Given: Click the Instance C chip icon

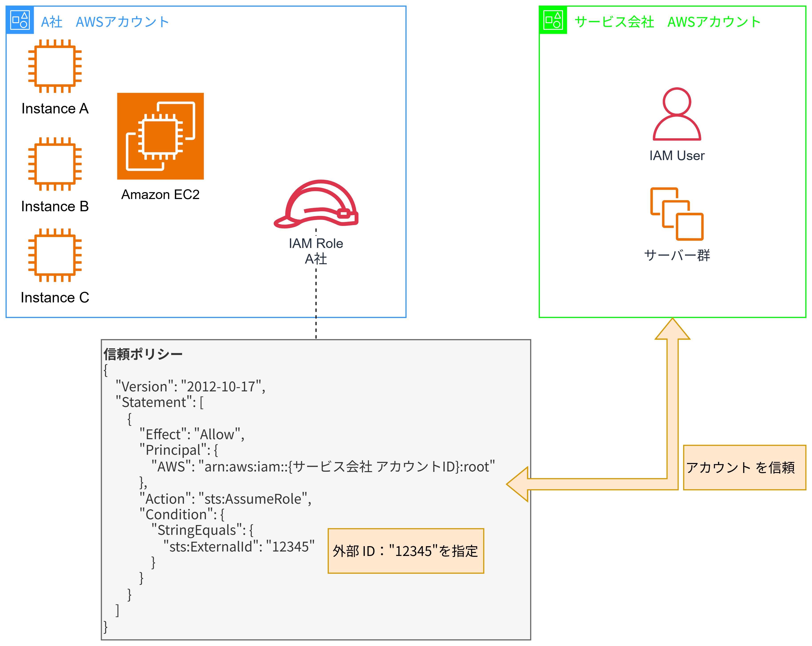Looking at the screenshot, I should pyautogui.click(x=55, y=255).
